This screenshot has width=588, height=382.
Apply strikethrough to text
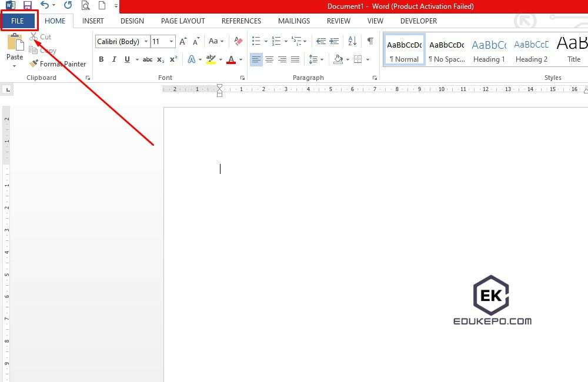point(146,59)
